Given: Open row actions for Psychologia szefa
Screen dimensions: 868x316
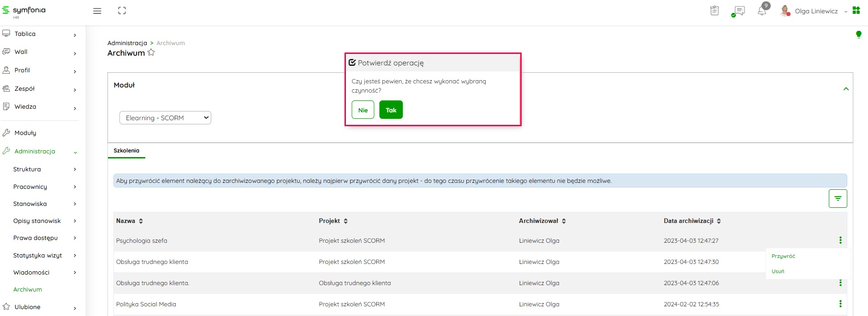Looking at the screenshot, I should point(840,240).
